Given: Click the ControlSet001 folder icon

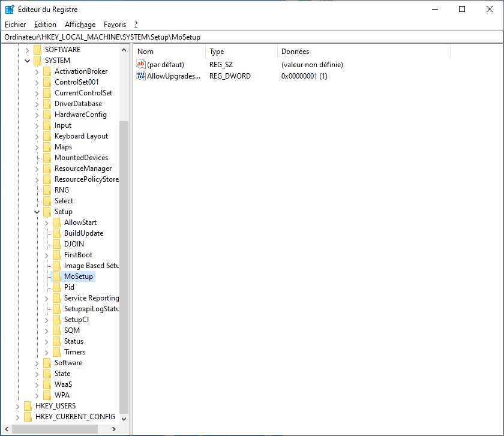Looking at the screenshot, I should [47, 82].
